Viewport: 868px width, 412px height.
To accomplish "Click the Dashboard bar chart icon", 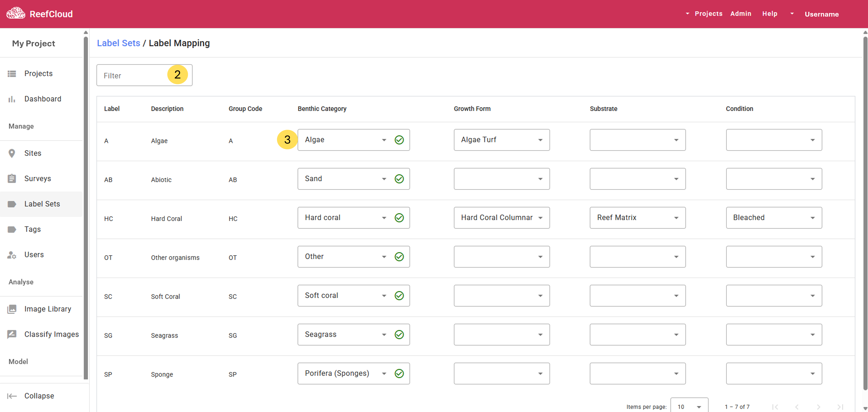I will pos(12,99).
